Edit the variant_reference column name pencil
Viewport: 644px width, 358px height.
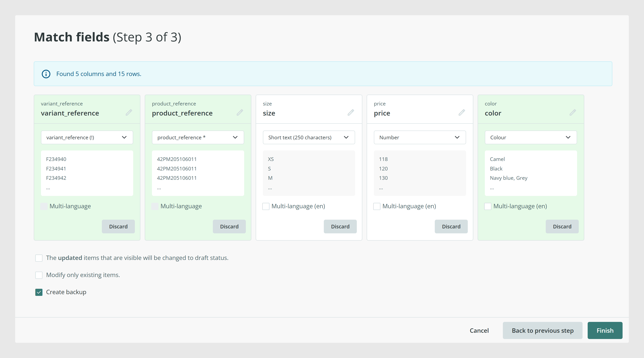129,113
